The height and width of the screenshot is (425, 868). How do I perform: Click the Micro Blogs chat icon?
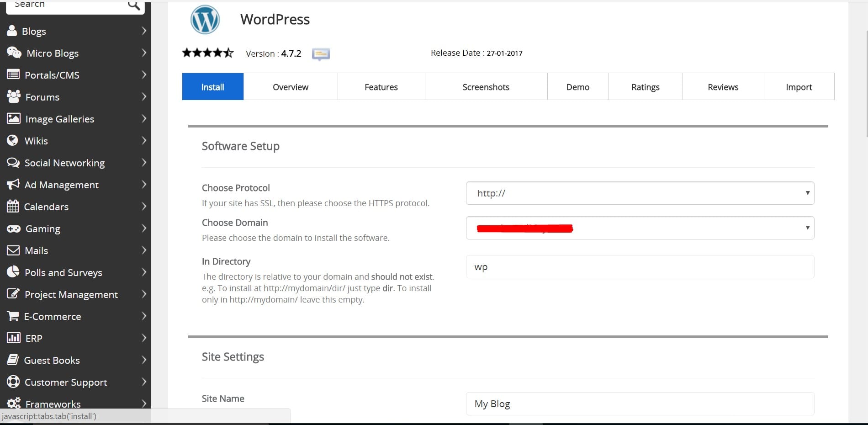pyautogui.click(x=14, y=53)
